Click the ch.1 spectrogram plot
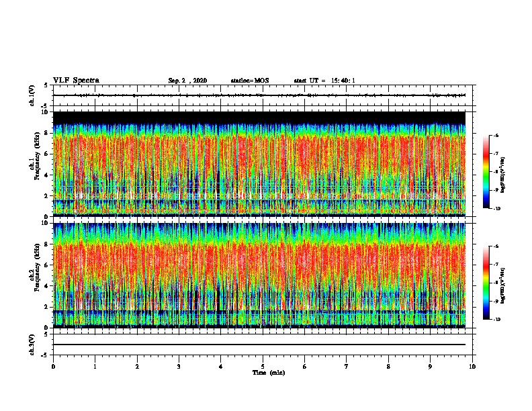 pyautogui.click(x=259, y=164)
